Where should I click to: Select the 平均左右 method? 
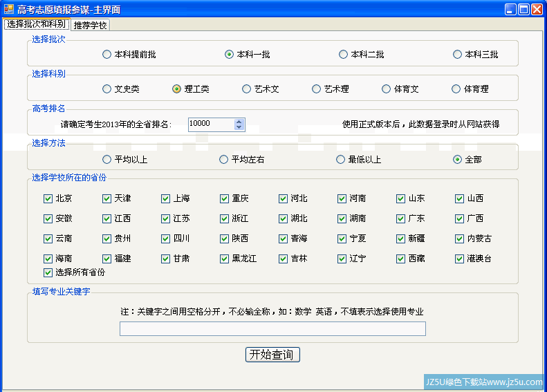[x=223, y=160]
